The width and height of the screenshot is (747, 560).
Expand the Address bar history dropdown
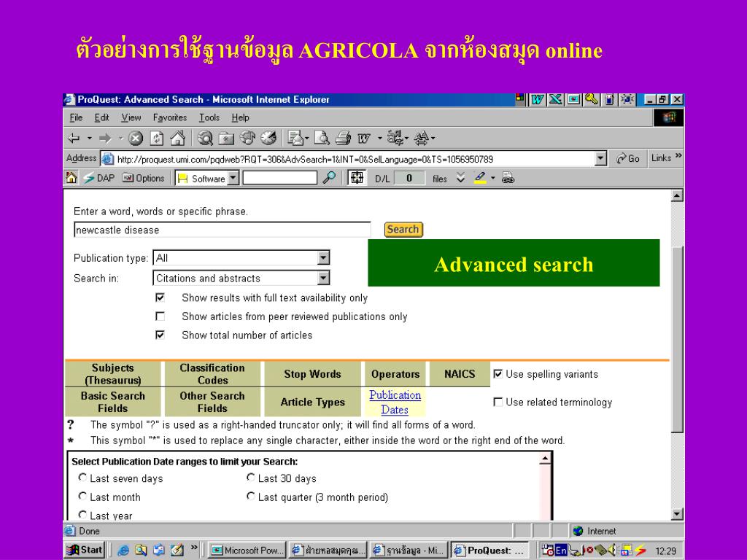[601, 158]
